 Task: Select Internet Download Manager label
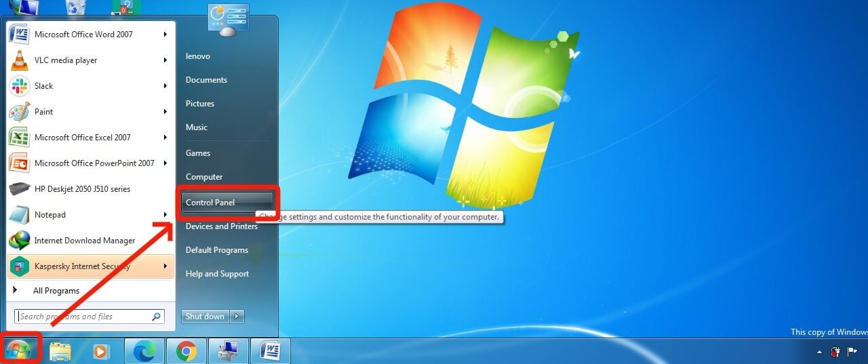point(85,241)
